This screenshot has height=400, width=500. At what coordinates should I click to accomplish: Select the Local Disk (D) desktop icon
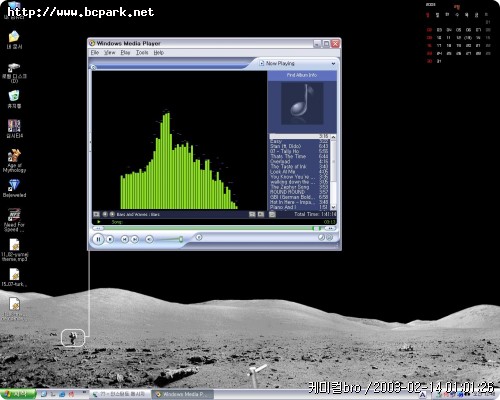(14, 72)
